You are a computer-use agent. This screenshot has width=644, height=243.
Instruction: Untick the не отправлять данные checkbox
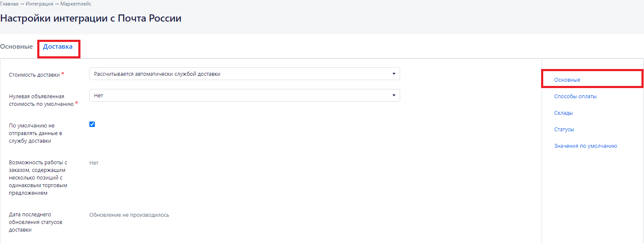[x=92, y=124]
